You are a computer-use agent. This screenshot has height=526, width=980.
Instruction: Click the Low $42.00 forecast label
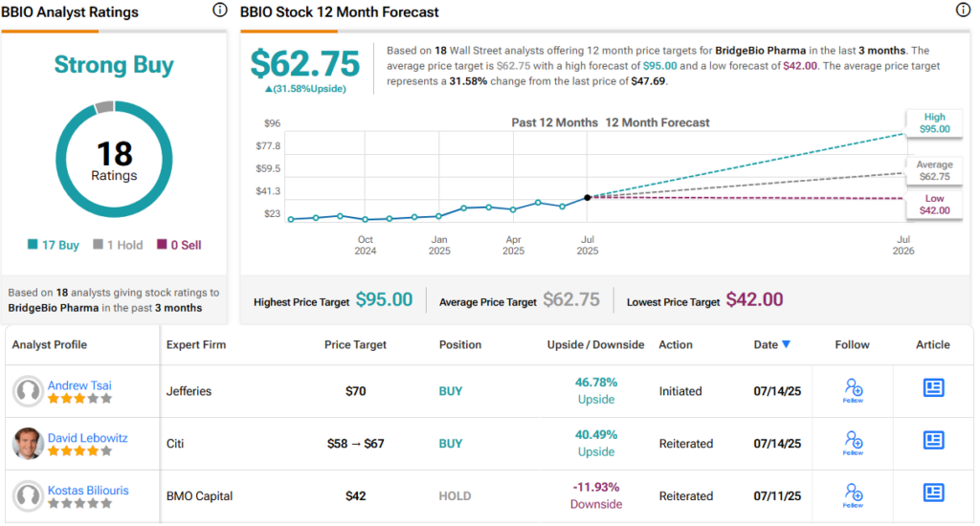point(934,204)
